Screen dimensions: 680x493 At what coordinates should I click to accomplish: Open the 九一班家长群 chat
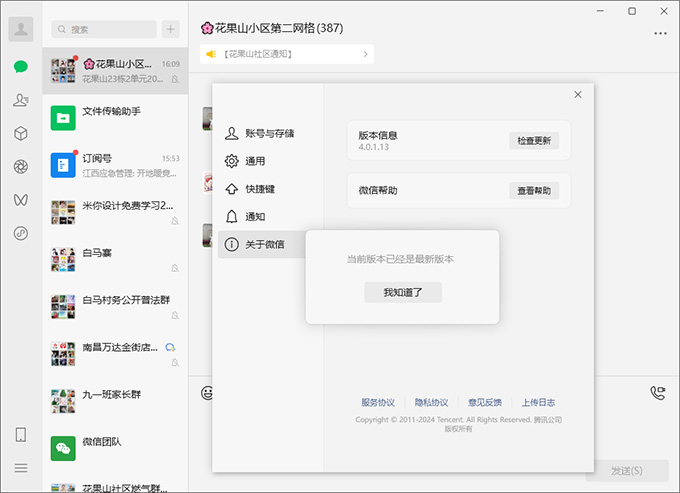point(115,402)
